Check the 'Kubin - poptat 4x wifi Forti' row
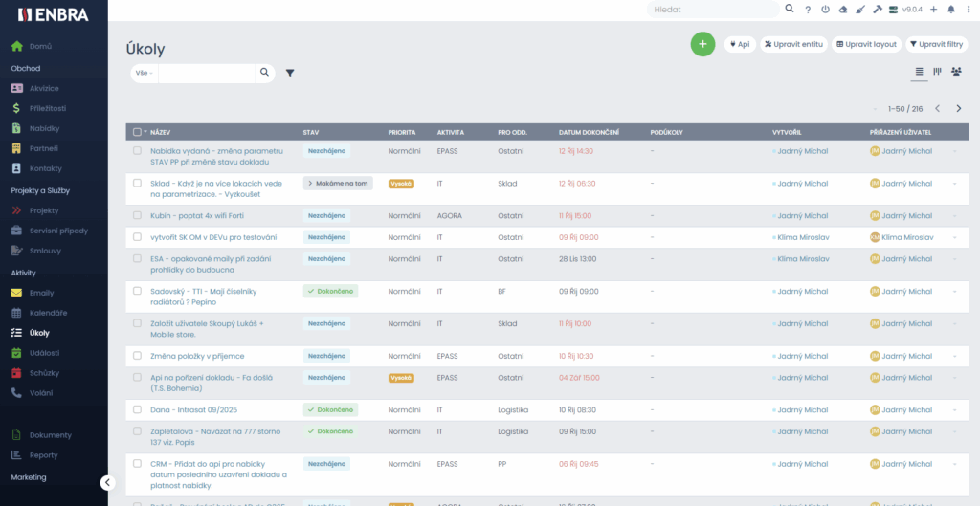 pyautogui.click(x=138, y=216)
